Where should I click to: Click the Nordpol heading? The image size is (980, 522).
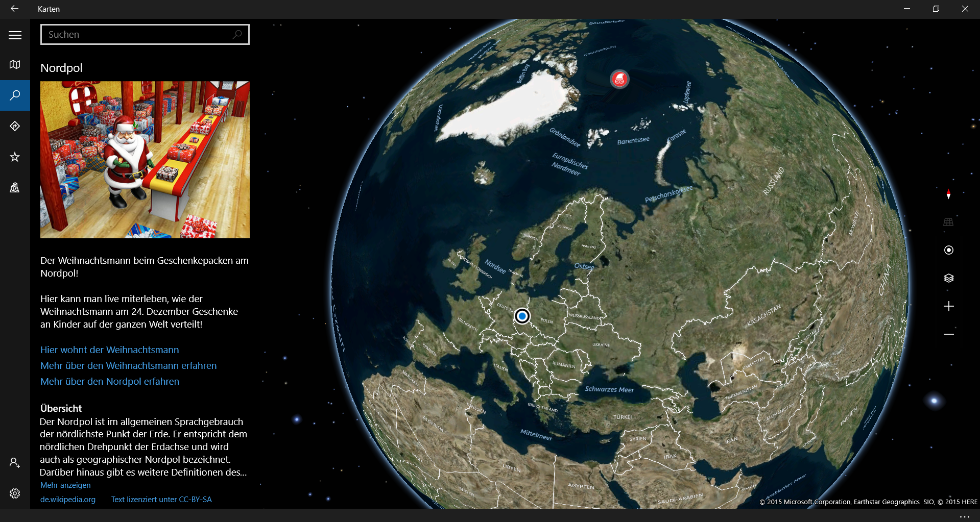coord(61,68)
